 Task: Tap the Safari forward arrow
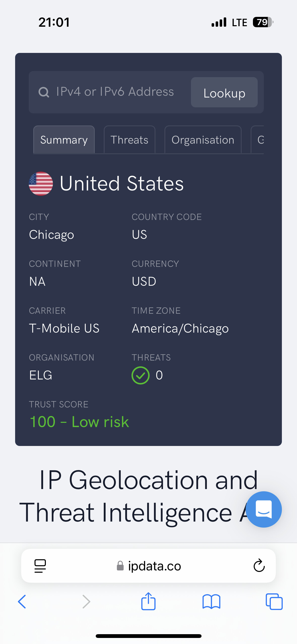(x=86, y=602)
